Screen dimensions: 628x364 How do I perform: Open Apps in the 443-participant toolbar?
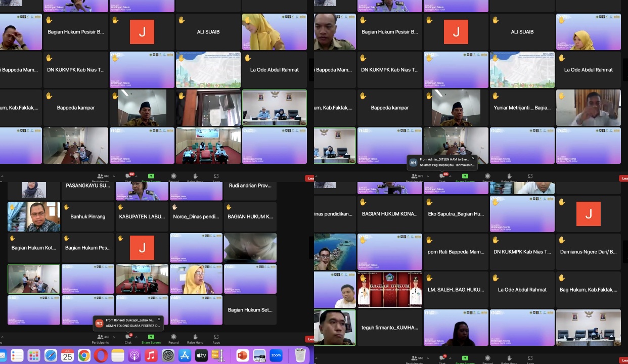pos(216,338)
